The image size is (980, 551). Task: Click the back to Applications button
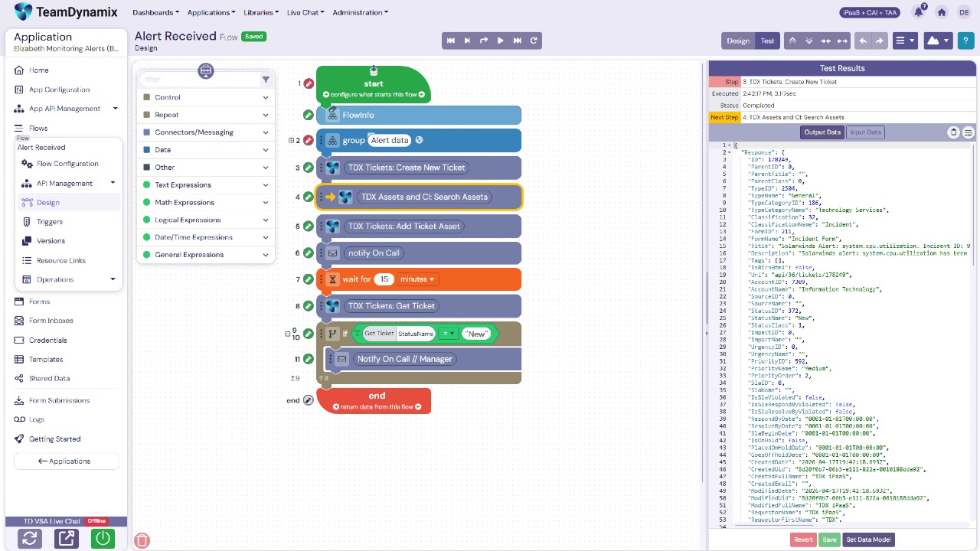67,461
